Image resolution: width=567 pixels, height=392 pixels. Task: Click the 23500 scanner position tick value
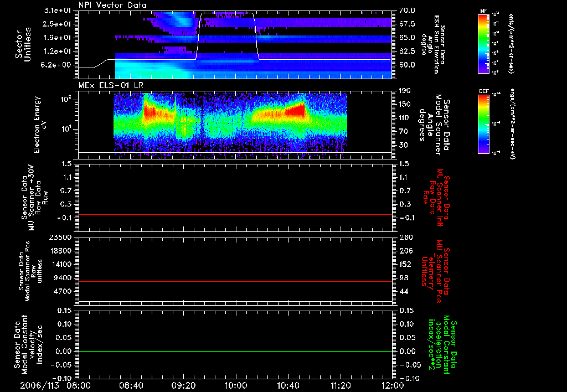61,237
